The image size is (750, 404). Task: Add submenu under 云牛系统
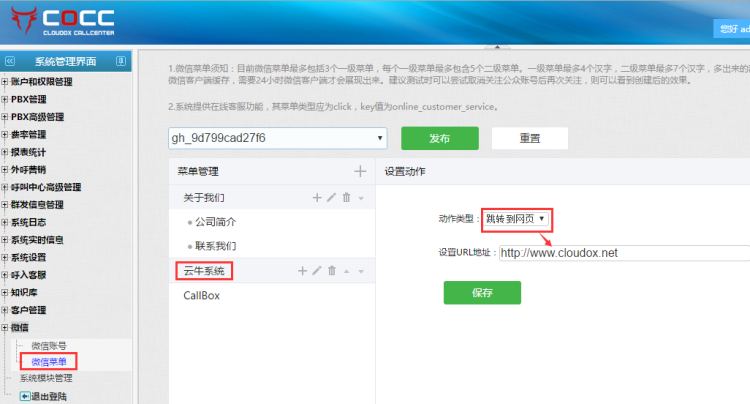pos(303,271)
